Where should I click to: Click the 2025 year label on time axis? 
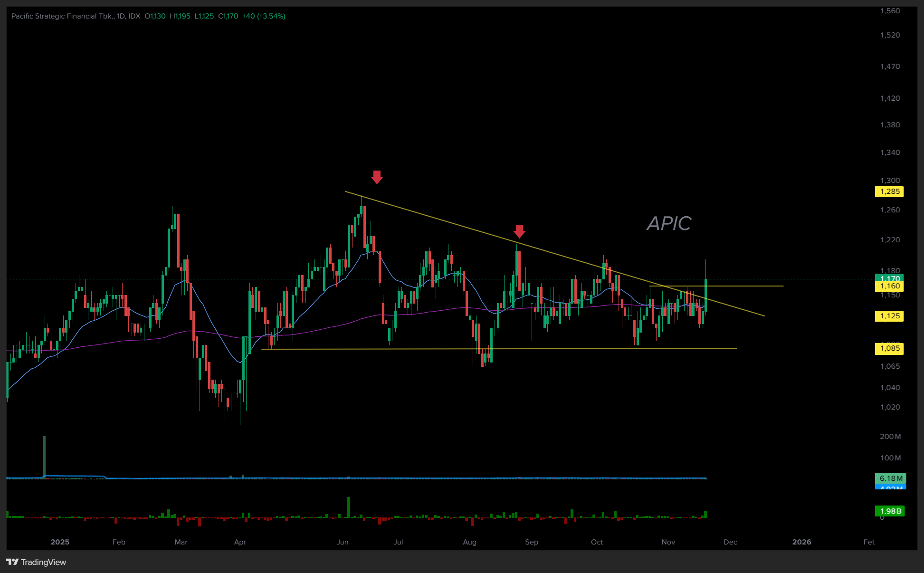pos(60,542)
